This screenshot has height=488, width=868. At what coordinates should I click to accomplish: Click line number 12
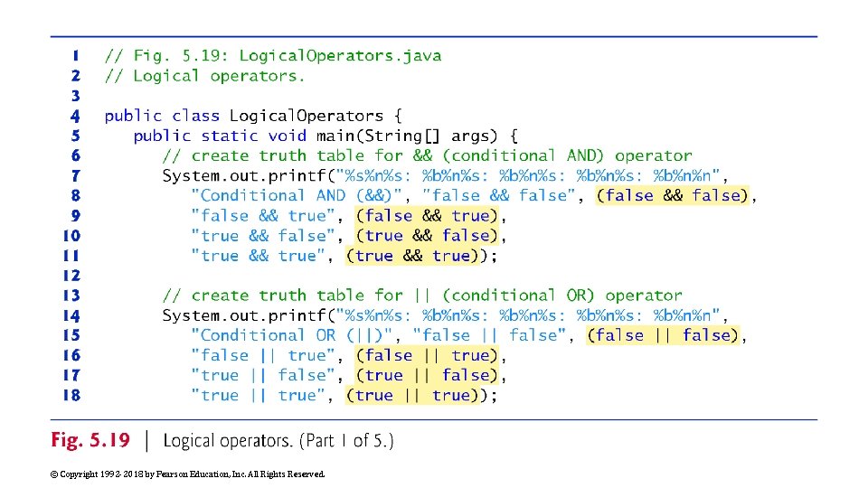pos(71,276)
